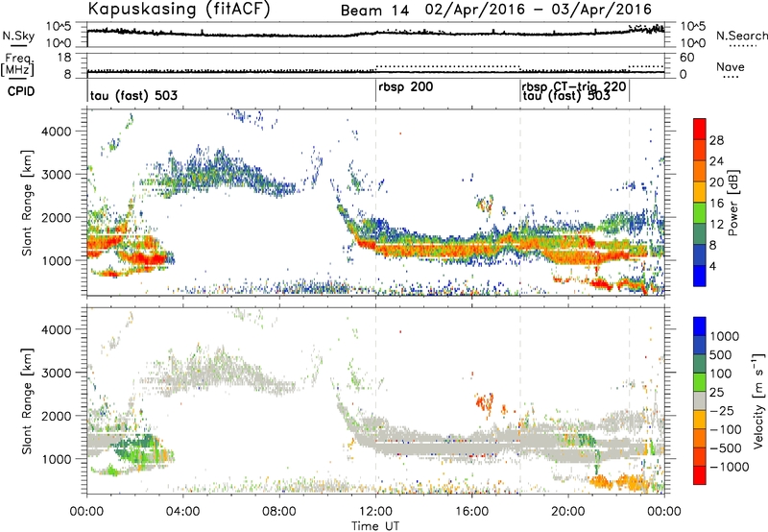The height and width of the screenshot is (532, 768).
Task: Click the '-25' tick on the velocity colorbar
Action: (722, 410)
